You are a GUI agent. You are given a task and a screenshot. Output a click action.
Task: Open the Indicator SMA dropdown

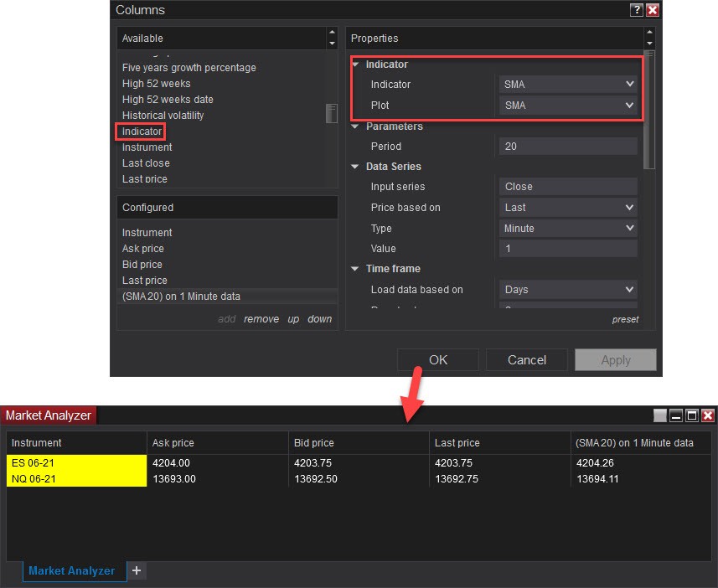(568, 85)
